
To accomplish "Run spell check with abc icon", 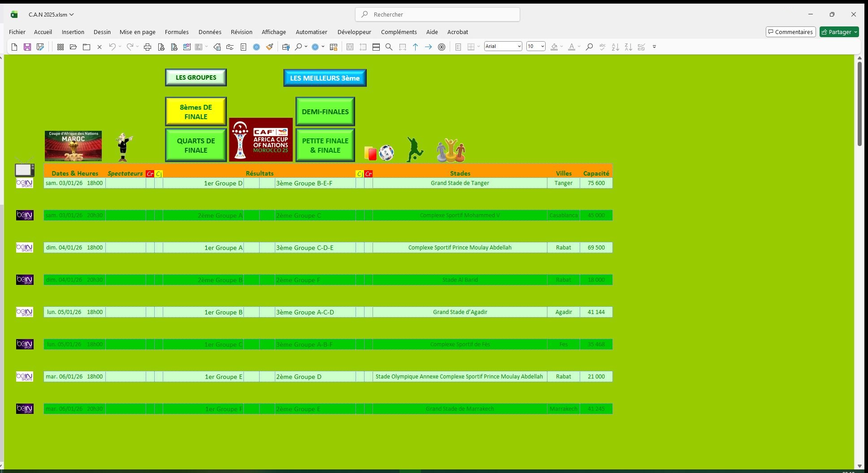I will [x=603, y=47].
